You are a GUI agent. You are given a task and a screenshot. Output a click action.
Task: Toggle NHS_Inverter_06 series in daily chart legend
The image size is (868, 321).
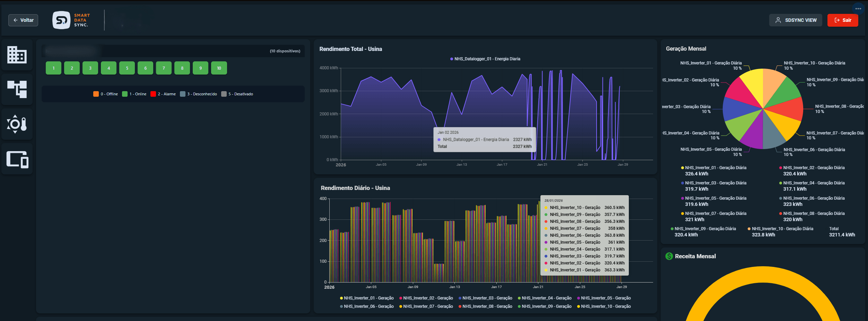(x=367, y=306)
